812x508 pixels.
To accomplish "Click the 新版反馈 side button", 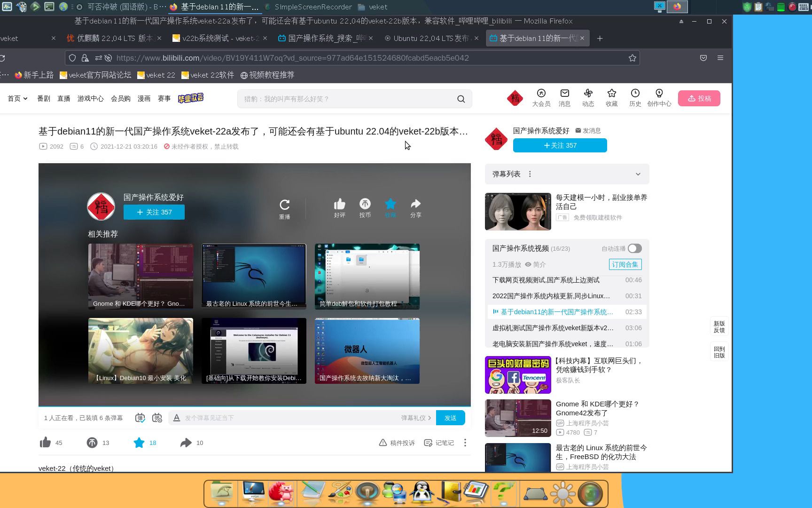I will point(719,327).
